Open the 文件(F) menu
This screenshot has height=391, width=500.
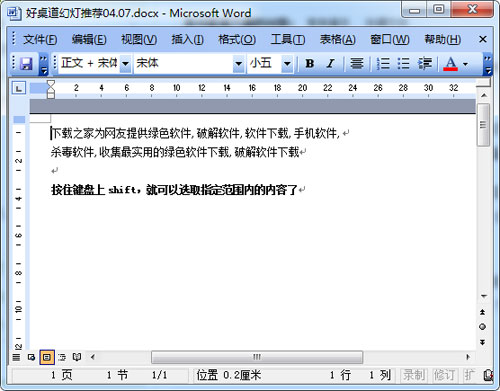(40, 40)
